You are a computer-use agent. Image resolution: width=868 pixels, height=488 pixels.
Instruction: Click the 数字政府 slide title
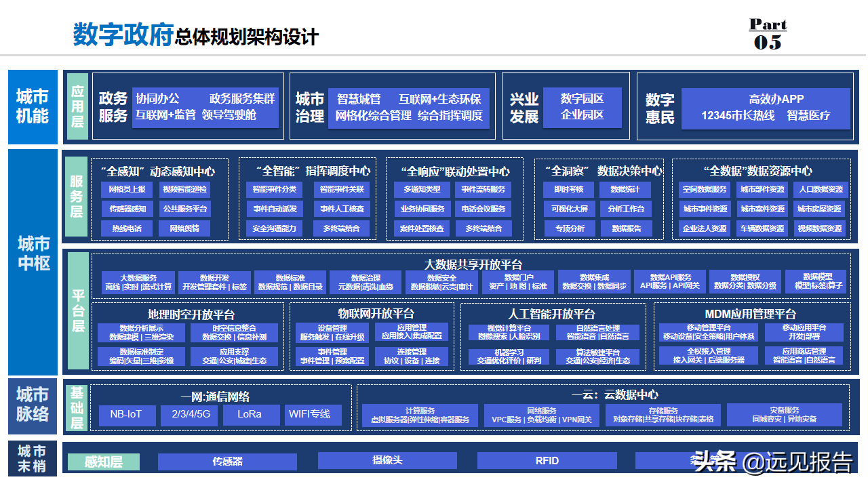(123, 36)
